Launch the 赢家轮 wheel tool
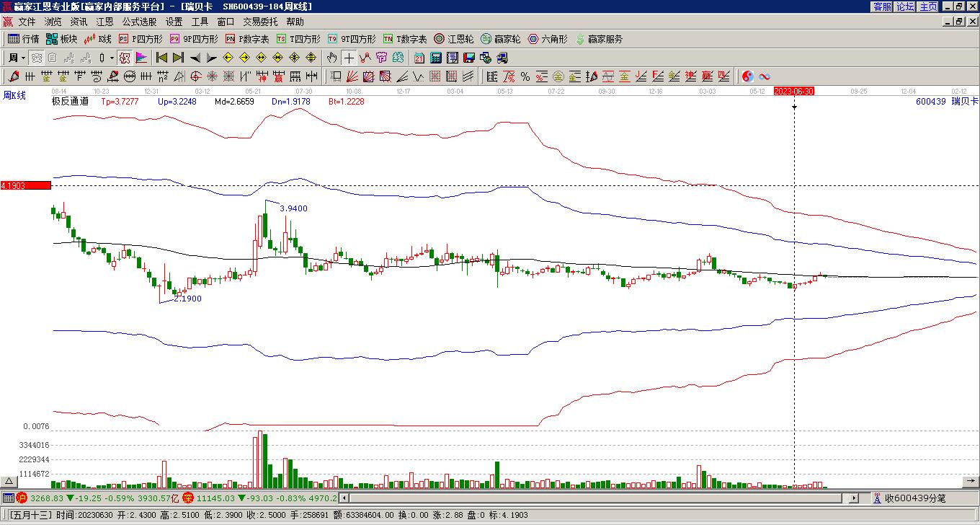980x525 pixels. pyautogui.click(x=501, y=39)
